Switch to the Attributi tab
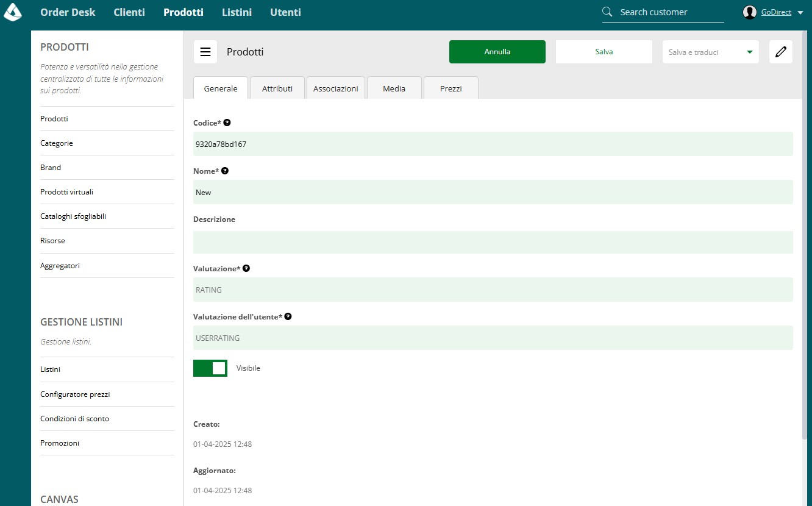 [x=277, y=88]
